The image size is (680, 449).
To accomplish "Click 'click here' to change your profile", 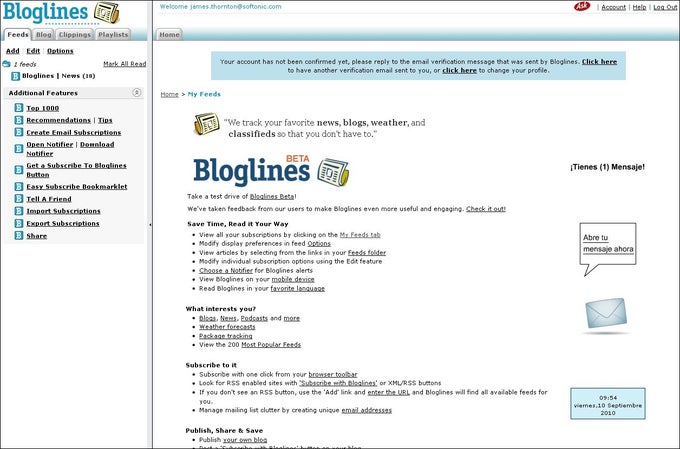I will click(459, 70).
